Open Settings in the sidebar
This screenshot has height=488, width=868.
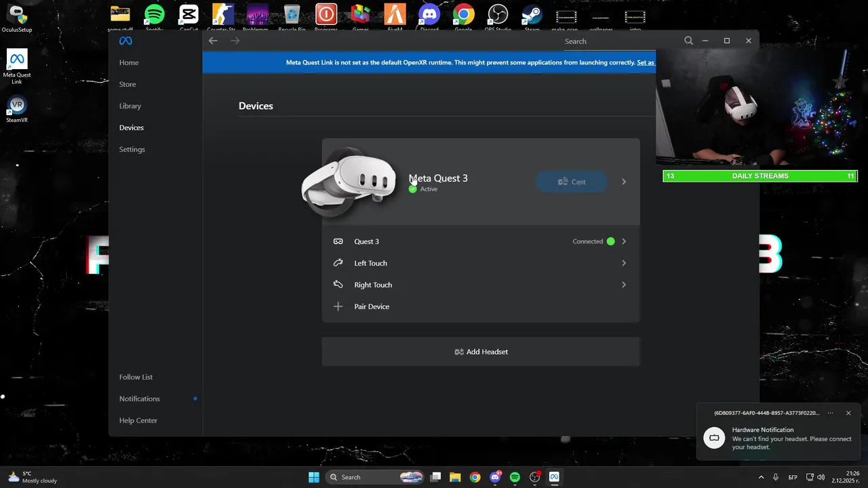pyautogui.click(x=132, y=149)
